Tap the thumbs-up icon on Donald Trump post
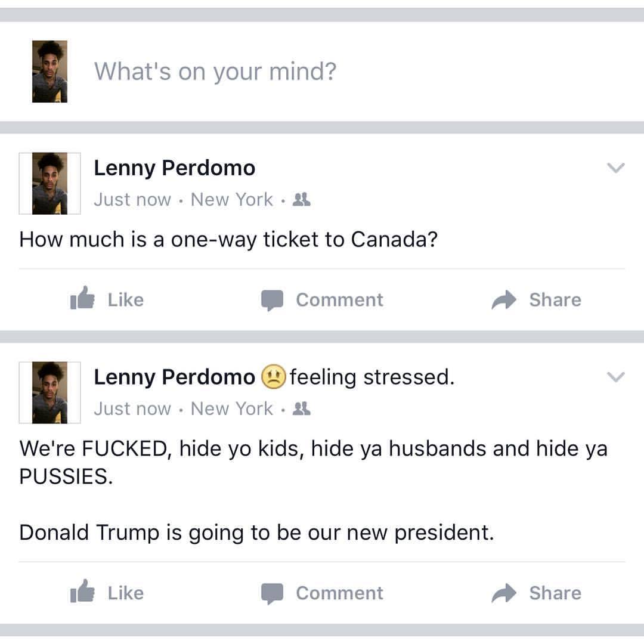The width and height of the screenshot is (644, 644). click(x=82, y=591)
